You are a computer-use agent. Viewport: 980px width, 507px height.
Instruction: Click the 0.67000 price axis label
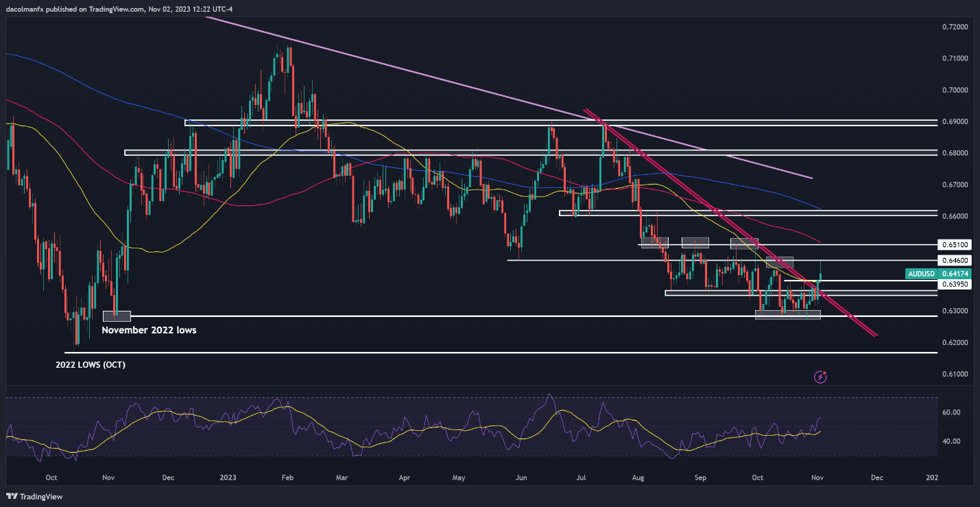pos(955,185)
